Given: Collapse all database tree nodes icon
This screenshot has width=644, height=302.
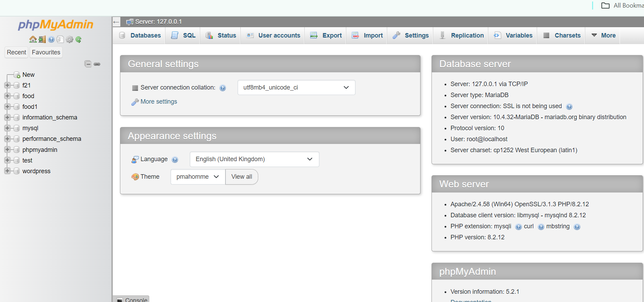Looking at the screenshot, I should [x=88, y=64].
